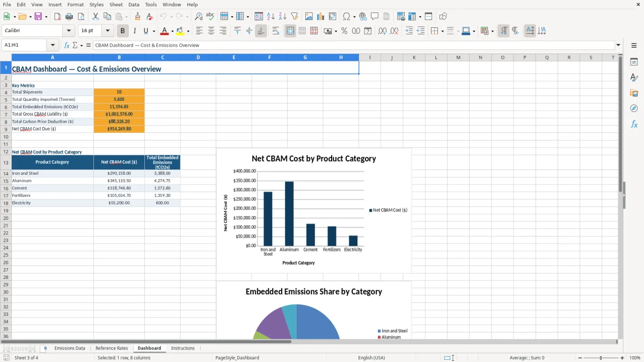Screen dimensions: 644x362
Task: Expand the formula bar with the arrow
Action: coord(618,45)
